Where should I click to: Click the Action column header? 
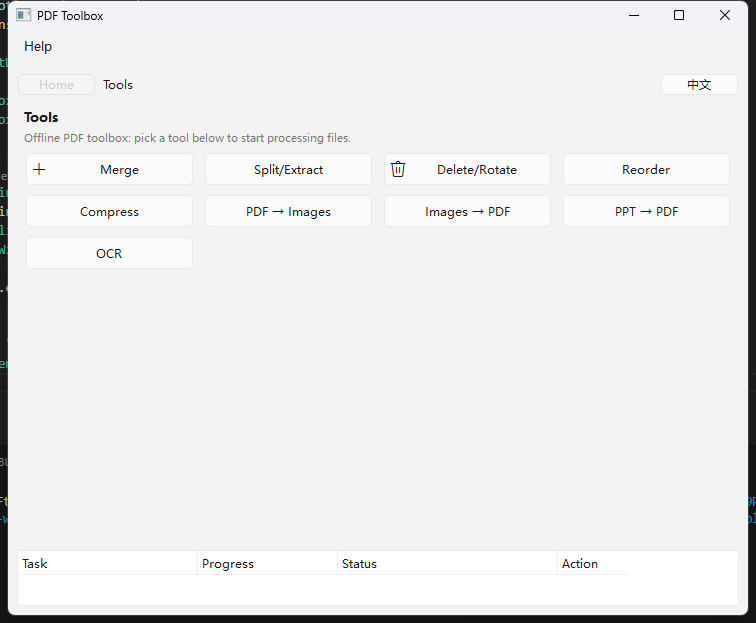pos(593,563)
